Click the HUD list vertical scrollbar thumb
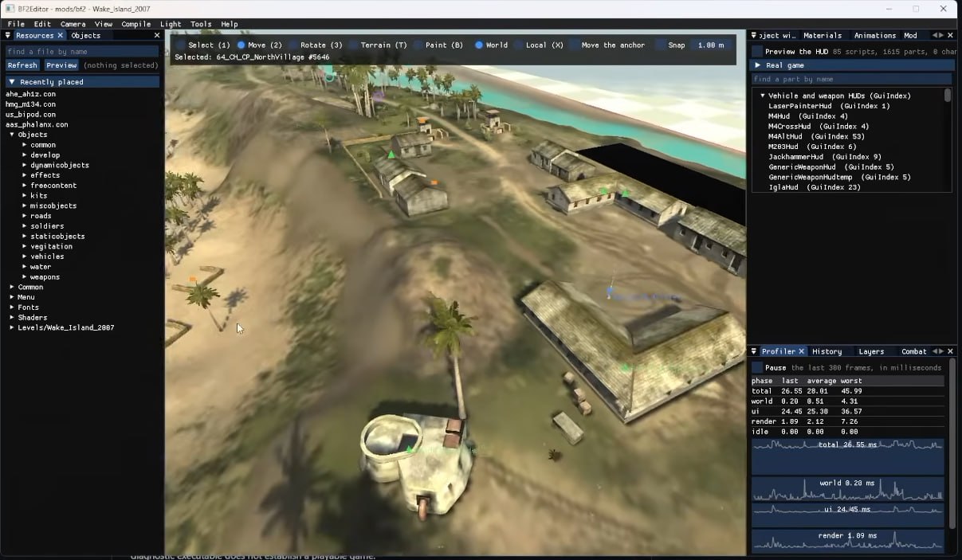This screenshot has height=560, width=962. tap(948, 96)
